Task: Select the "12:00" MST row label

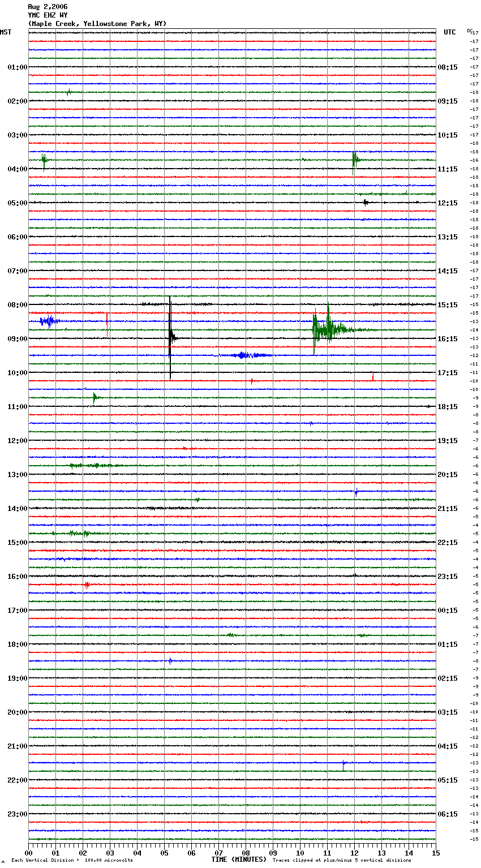Action: coord(18,441)
